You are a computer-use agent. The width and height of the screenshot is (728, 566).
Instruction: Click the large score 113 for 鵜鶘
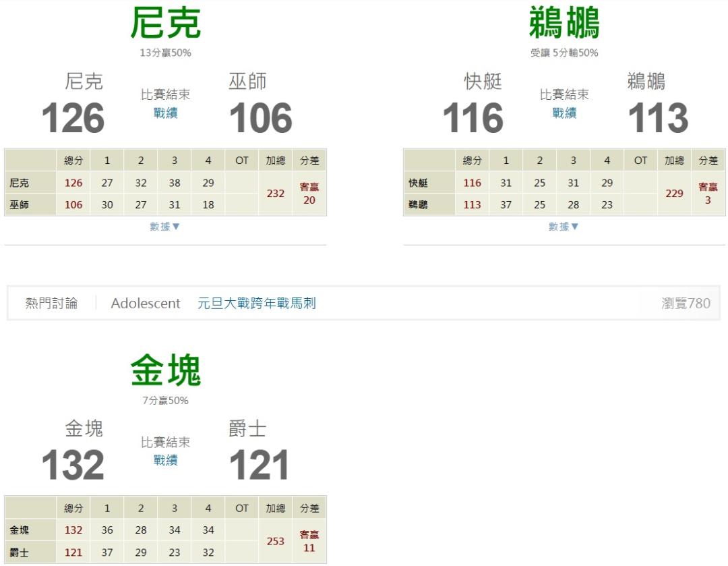click(x=658, y=117)
